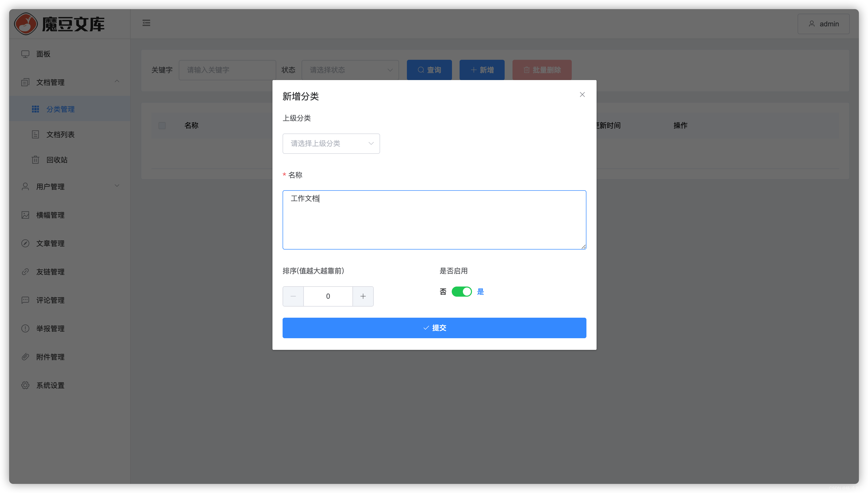Click the 评论管理 chat bubble icon

click(x=25, y=300)
